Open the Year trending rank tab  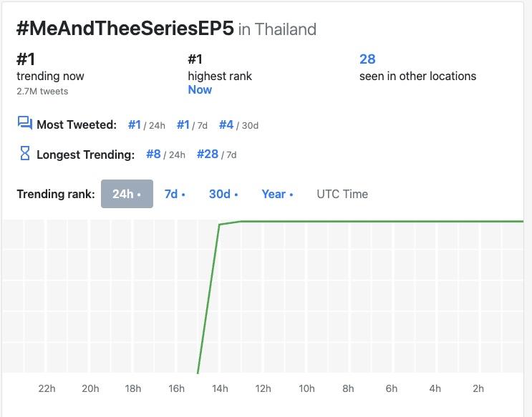click(277, 194)
